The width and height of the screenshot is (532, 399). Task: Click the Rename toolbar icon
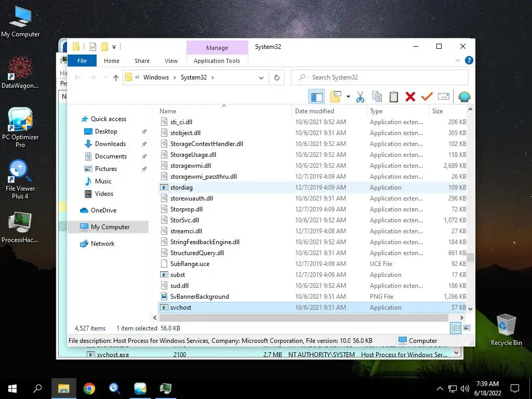tap(444, 97)
